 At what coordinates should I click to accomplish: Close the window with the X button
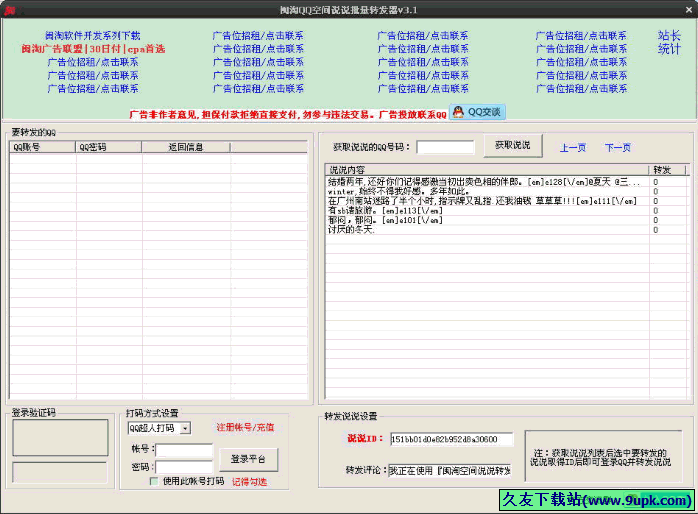tap(688, 9)
